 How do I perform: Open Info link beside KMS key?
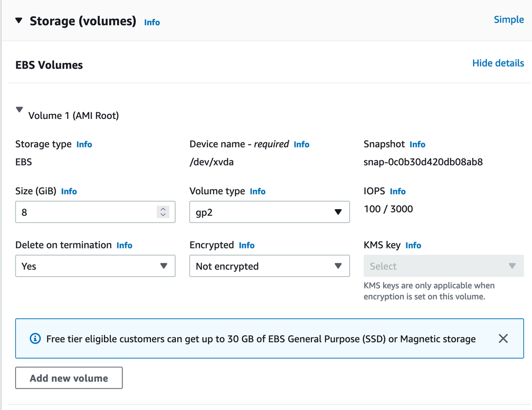pos(413,245)
